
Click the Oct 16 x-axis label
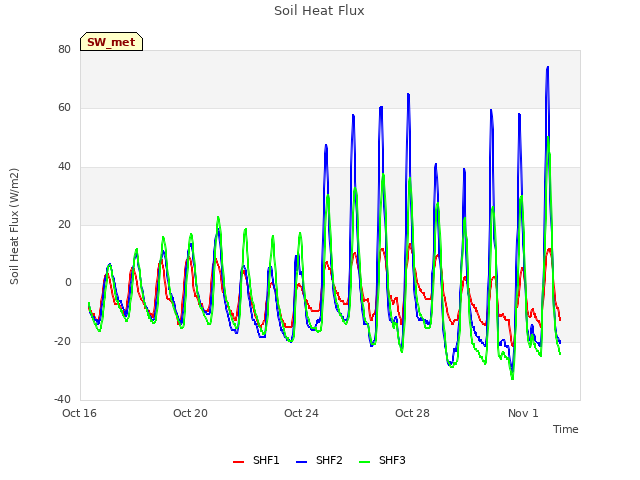(79, 413)
